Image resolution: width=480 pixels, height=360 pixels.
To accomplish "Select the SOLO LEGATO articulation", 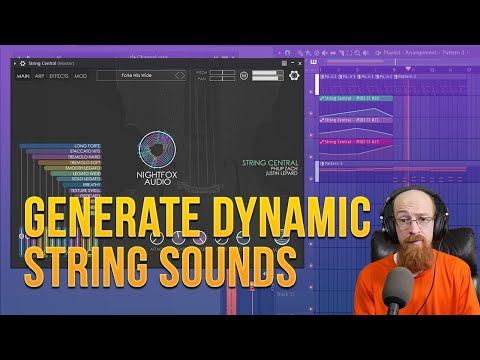I will [x=79, y=179].
